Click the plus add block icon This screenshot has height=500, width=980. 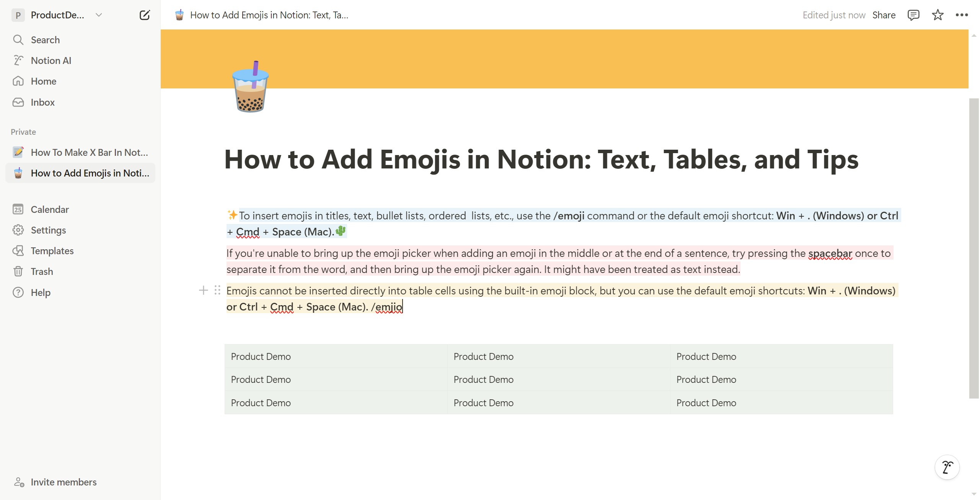tap(203, 291)
